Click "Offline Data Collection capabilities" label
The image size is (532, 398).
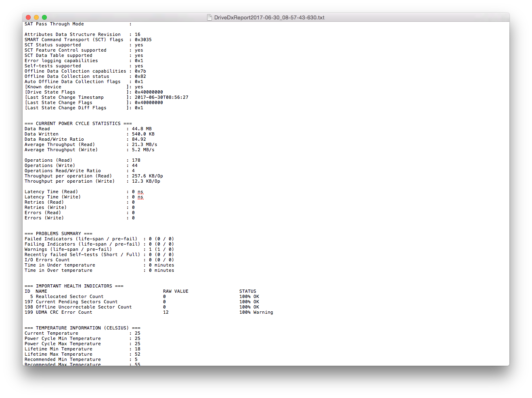coord(75,71)
